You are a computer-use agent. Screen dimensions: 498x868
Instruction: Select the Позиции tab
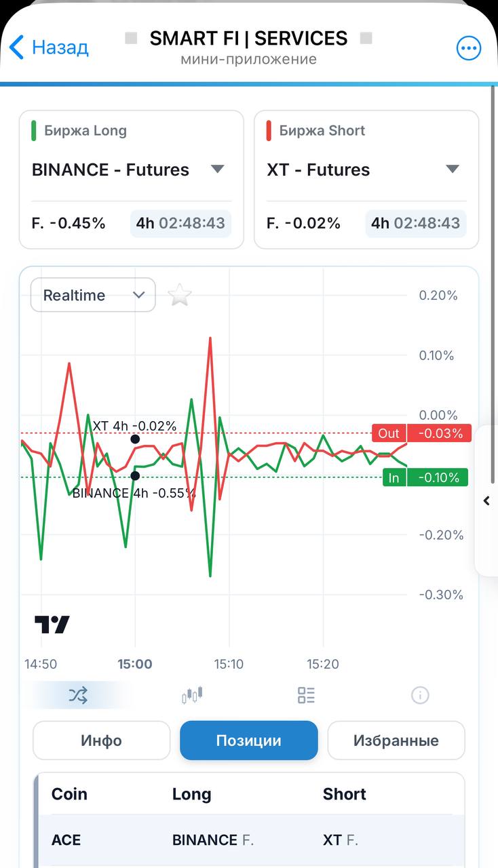tap(248, 741)
